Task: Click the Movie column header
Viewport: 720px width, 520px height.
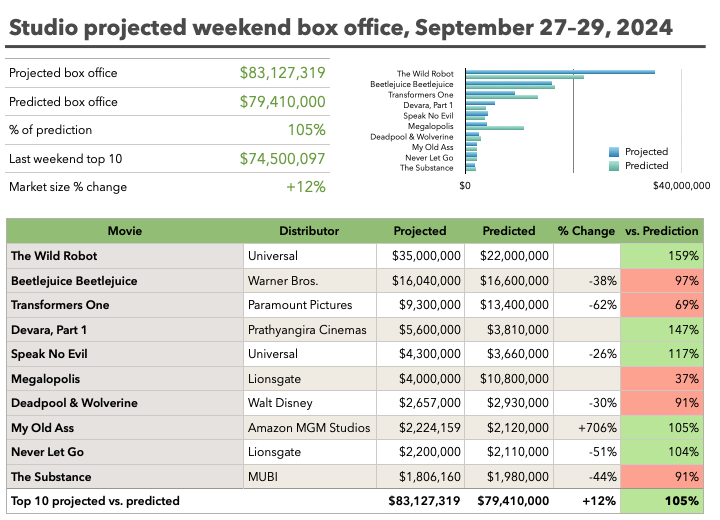Action: tap(125, 231)
